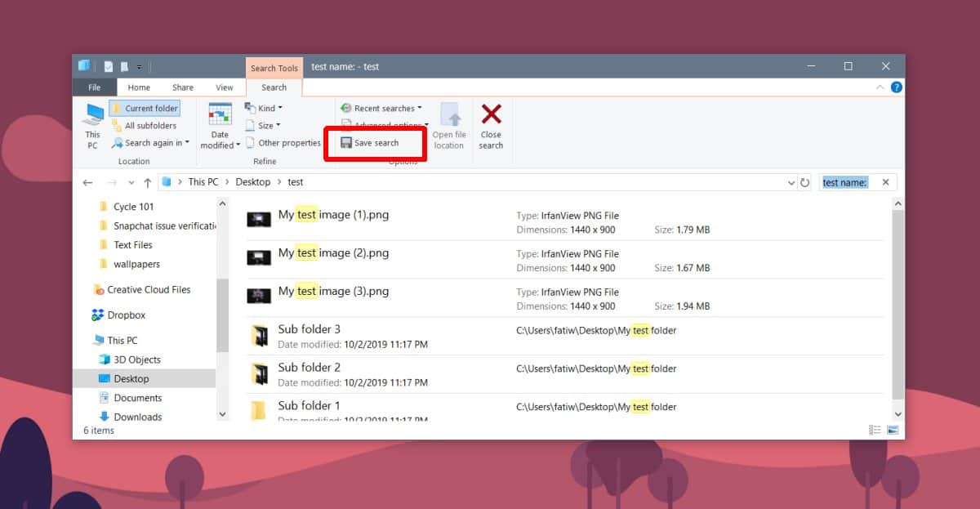The height and width of the screenshot is (509, 980).
Task: Switch to the View ribbon tab
Action: (x=225, y=87)
